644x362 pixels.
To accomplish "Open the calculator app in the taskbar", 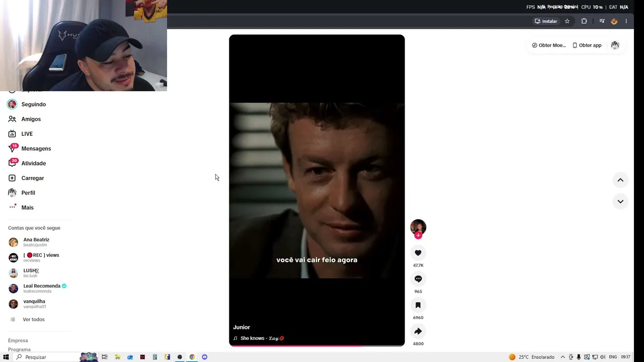I will pyautogui.click(x=155, y=357).
